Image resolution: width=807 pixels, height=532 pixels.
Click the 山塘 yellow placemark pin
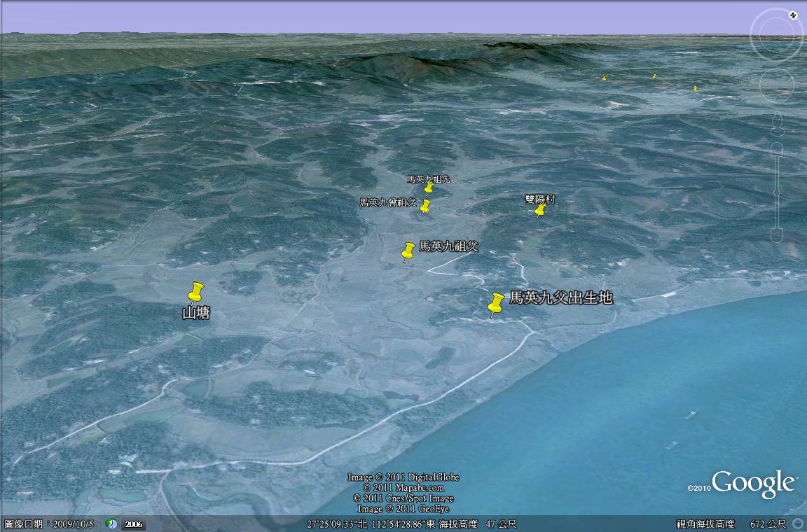[x=196, y=292]
